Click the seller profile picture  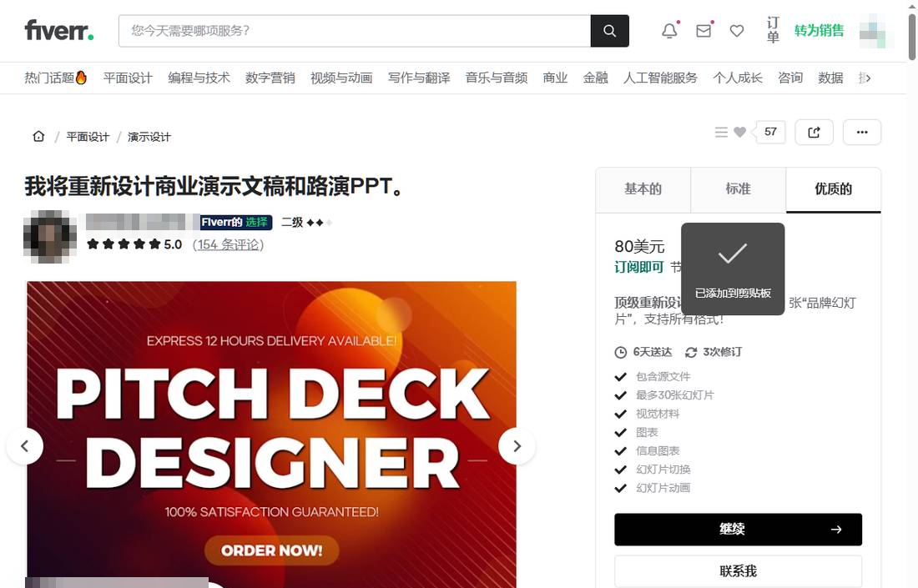pos(50,236)
